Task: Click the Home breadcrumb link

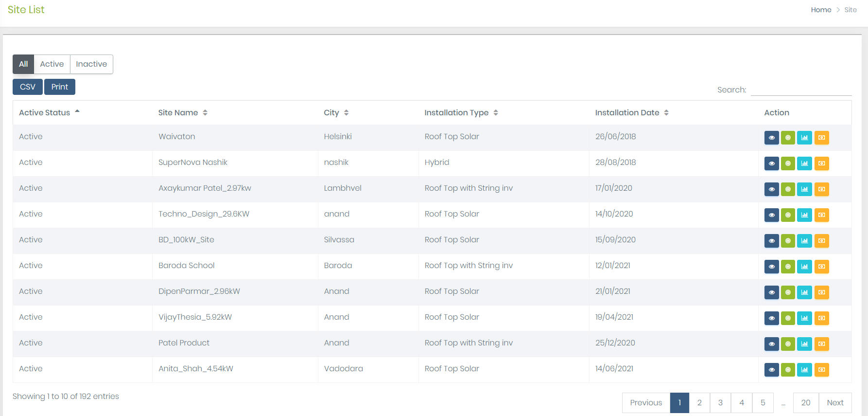Action: coord(821,10)
